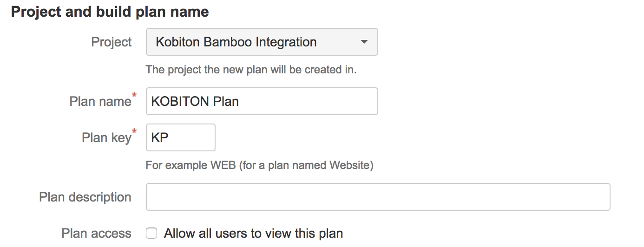Click the word 'Website' in the key hint

(x=350, y=165)
